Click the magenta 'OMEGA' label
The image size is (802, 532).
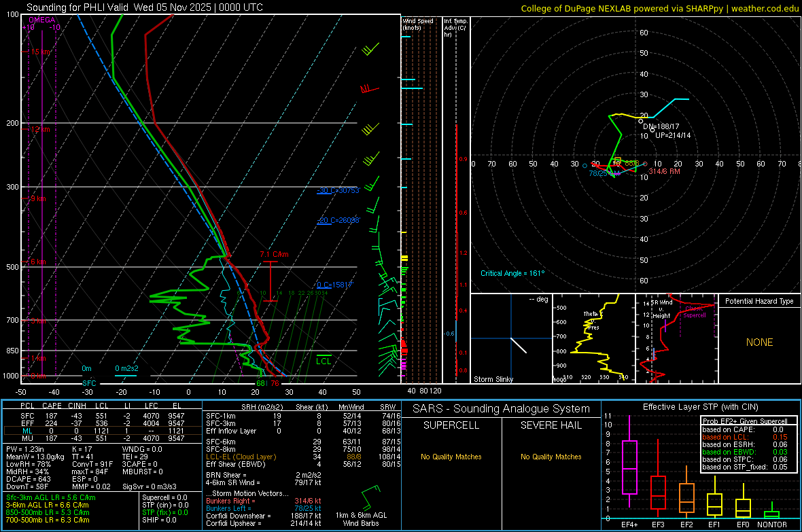click(42, 20)
